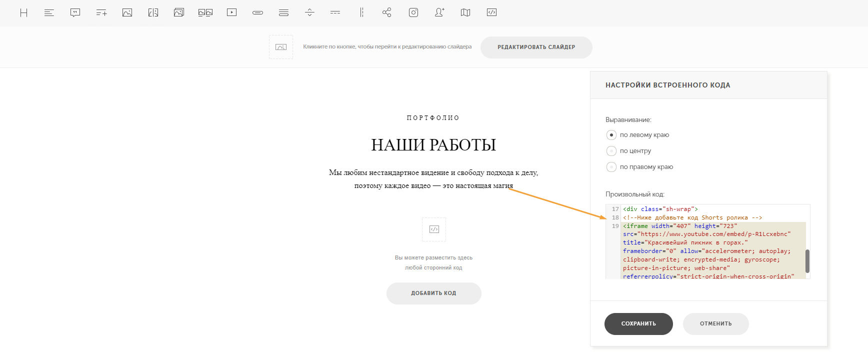Save embedded code with "Сохранить"

pos(638,324)
